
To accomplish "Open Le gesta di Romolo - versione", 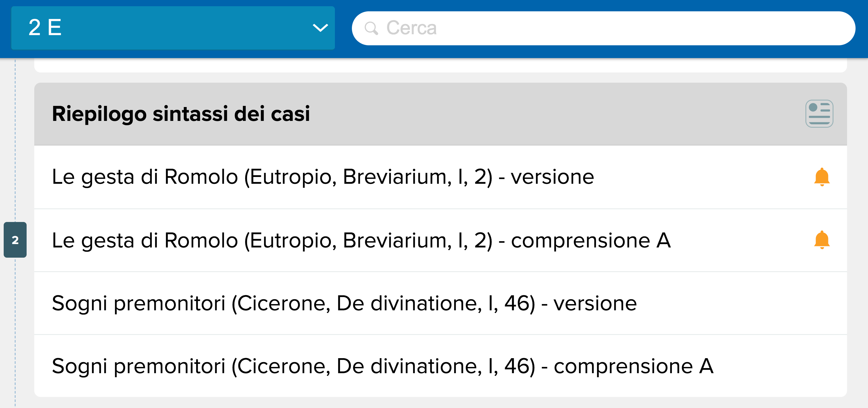I will coord(441,177).
